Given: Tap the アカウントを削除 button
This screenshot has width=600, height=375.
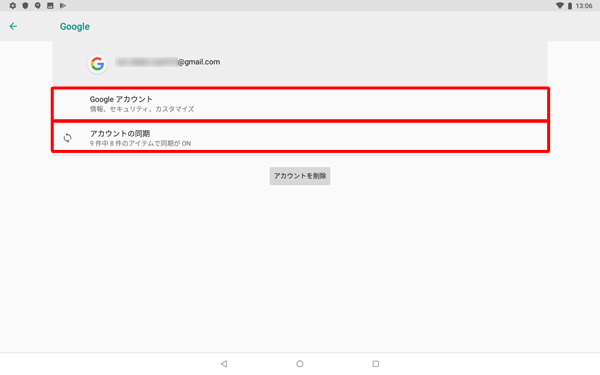Looking at the screenshot, I should coord(300,176).
